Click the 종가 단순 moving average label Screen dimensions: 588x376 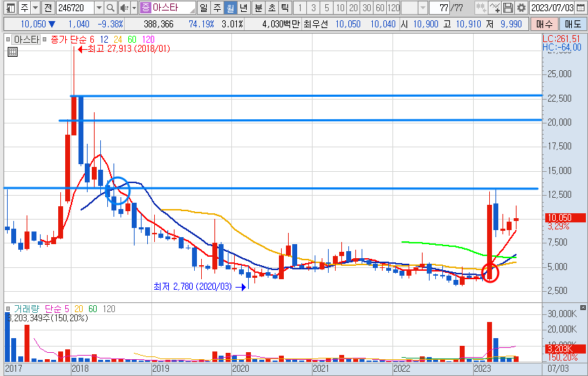[67, 39]
